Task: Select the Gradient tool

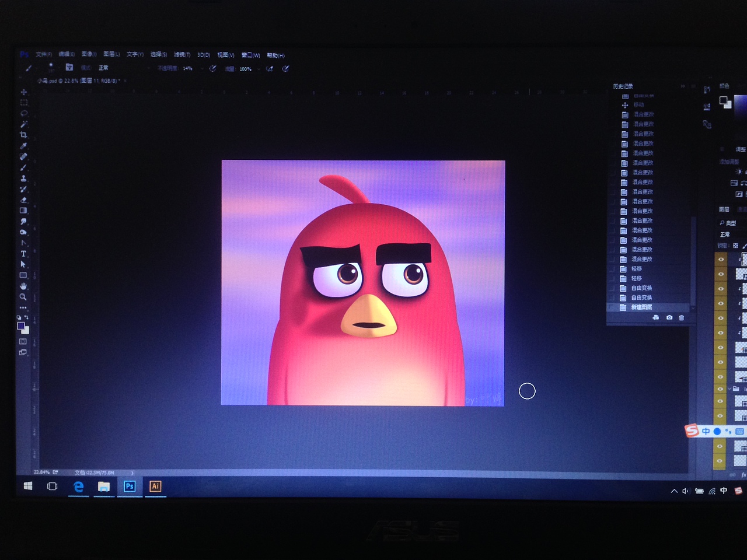Action: click(x=23, y=211)
